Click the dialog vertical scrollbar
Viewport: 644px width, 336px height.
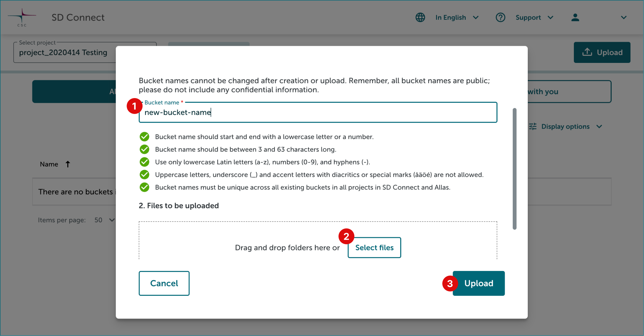tap(515, 169)
